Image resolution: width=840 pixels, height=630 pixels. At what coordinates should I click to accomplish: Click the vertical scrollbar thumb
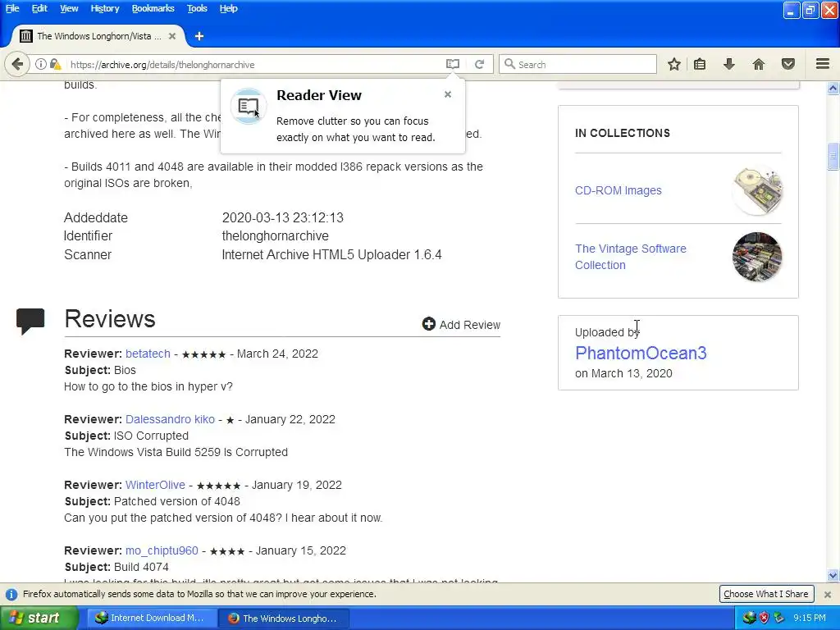[x=833, y=157]
